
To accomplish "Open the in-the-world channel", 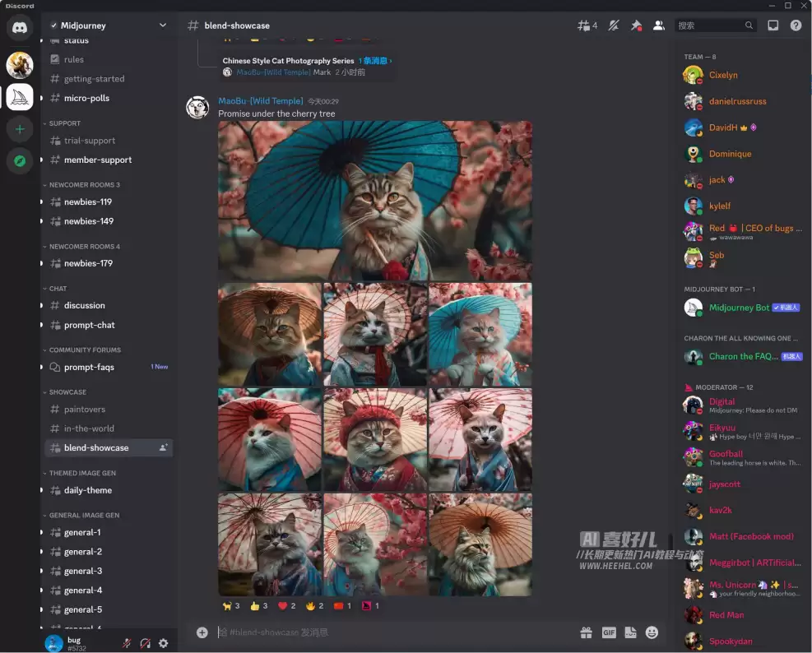I will 109,428.
